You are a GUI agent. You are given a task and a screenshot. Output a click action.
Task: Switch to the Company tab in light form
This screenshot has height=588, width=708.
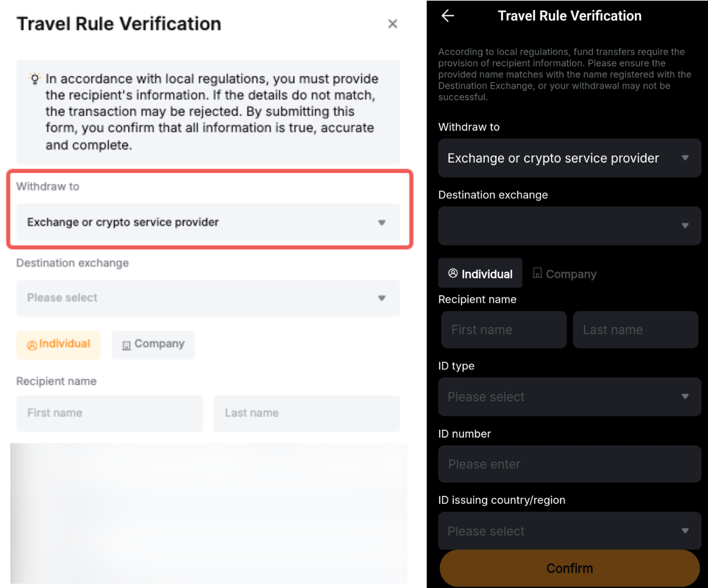(x=153, y=344)
